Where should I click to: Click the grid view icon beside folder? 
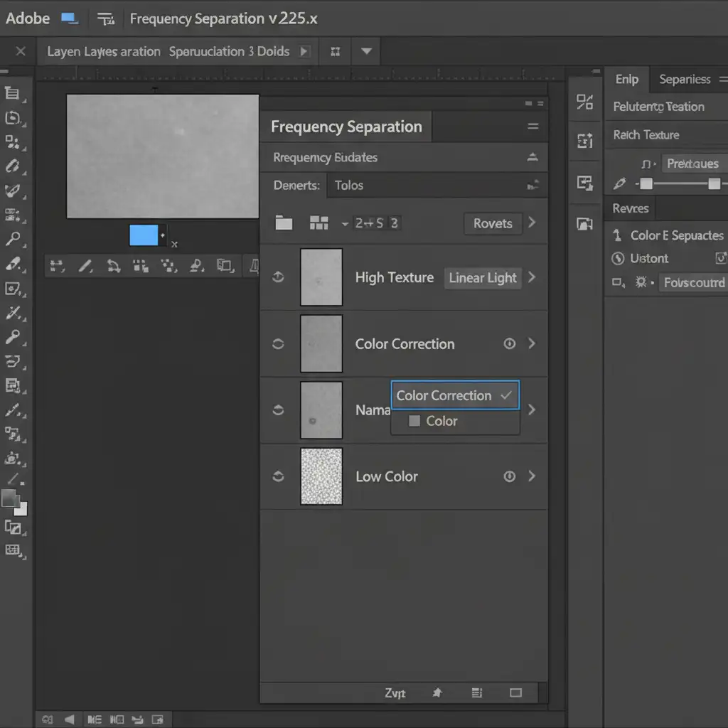pos(319,223)
